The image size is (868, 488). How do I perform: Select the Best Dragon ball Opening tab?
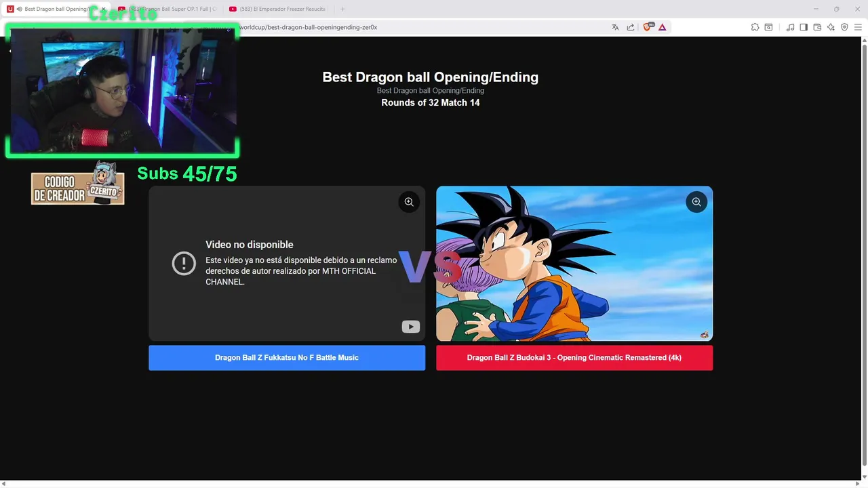click(57, 9)
